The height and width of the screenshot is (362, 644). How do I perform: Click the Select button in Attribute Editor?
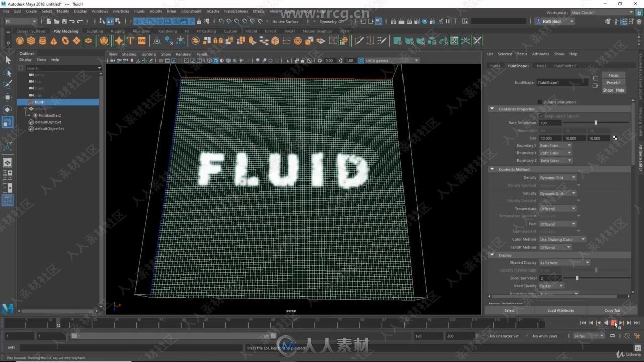[x=509, y=310]
